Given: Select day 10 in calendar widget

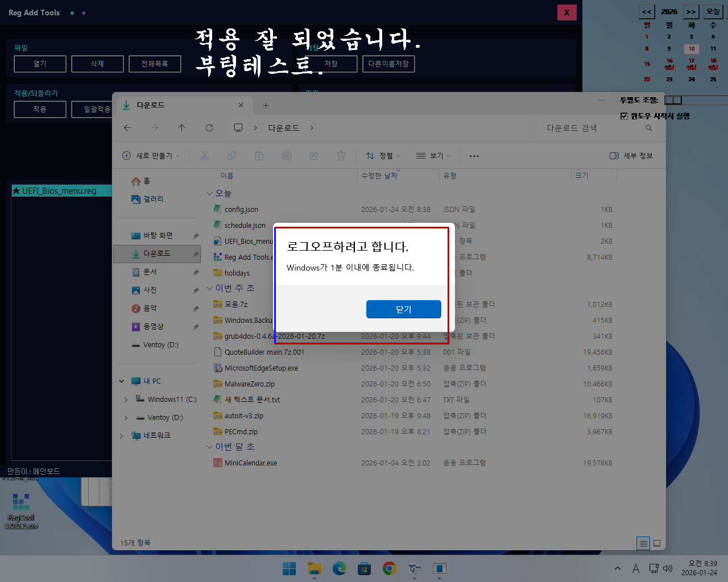Looking at the screenshot, I should point(691,49).
